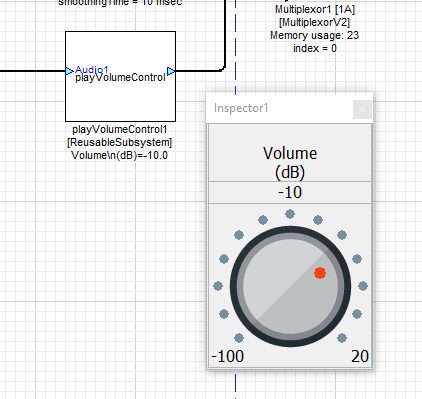Click the [ReusableSubsystem] caption text
This screenshot has height=399, width=422.
tap(120, 142)
